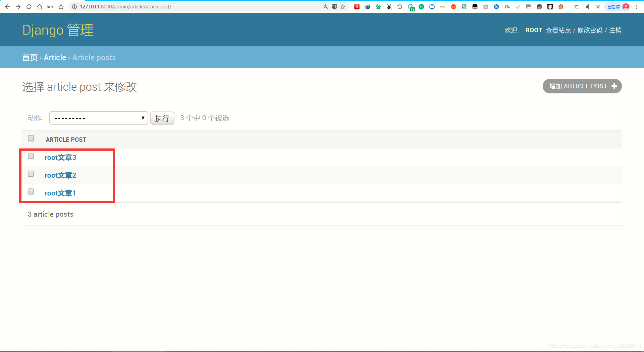
Task: Click the speaker mute icon in toolbar
Action: coord(587,7)
